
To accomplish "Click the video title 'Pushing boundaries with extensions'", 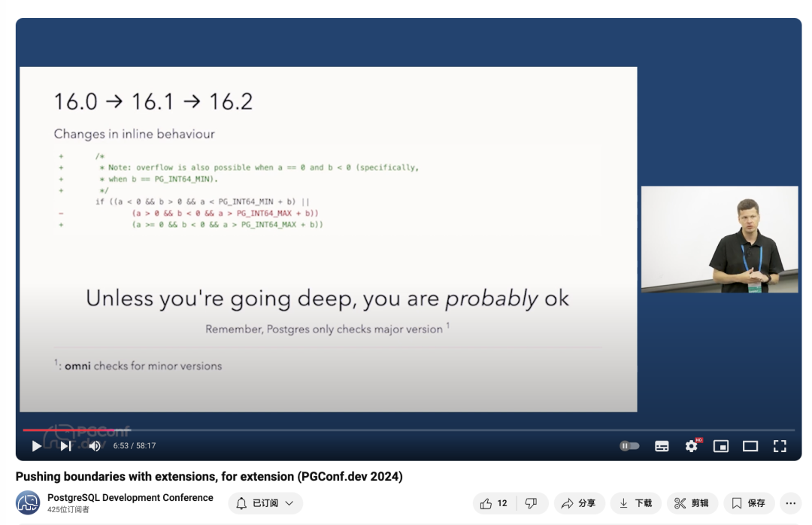I will 209,476.
